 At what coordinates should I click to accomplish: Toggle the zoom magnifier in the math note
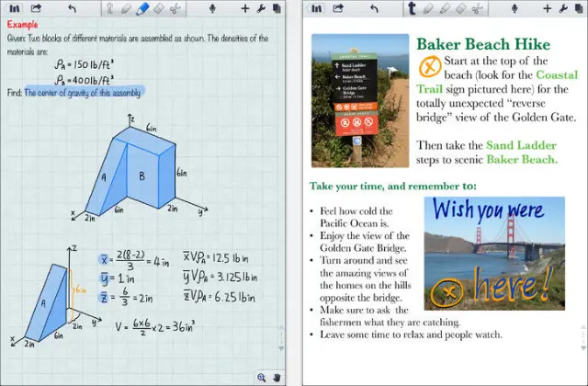pos(262,377)
